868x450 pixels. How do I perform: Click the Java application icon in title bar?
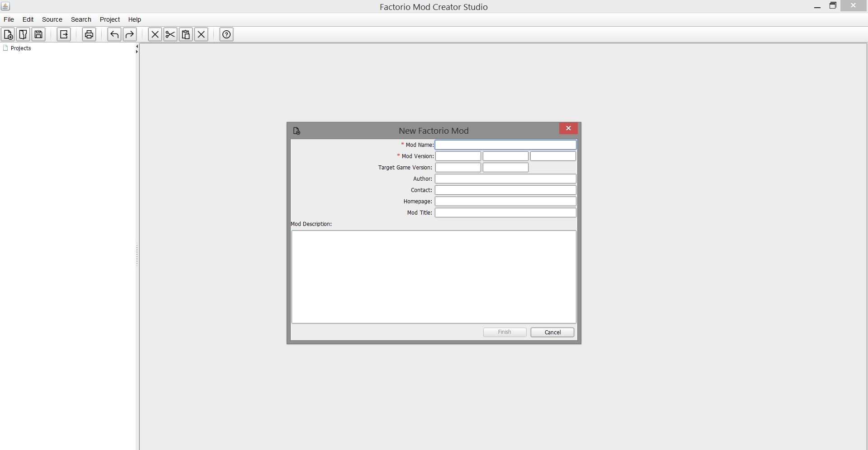5,6
